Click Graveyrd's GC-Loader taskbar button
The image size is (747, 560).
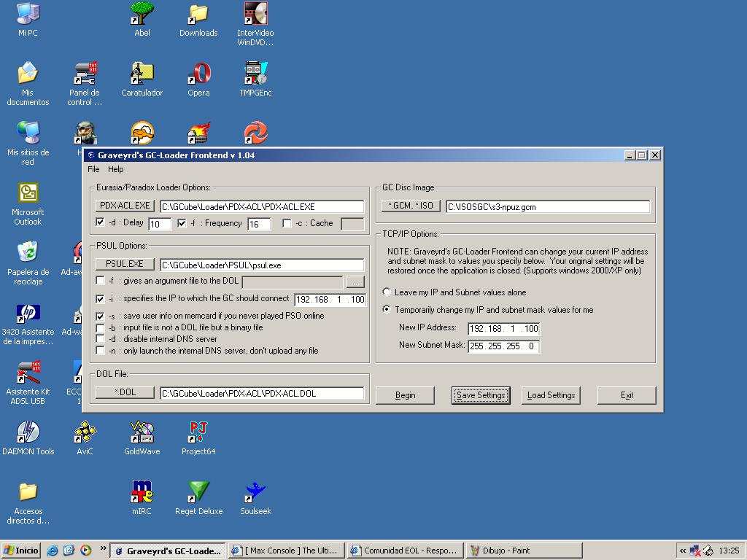[x=169, y=551]
